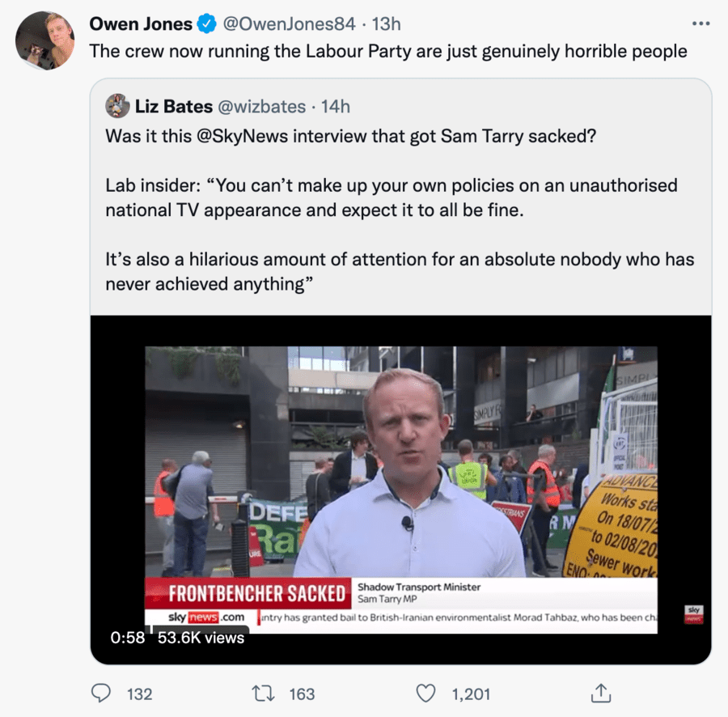728x717 pixels.
Task: Click the share upload icon
Action: [x=600, y=694]
